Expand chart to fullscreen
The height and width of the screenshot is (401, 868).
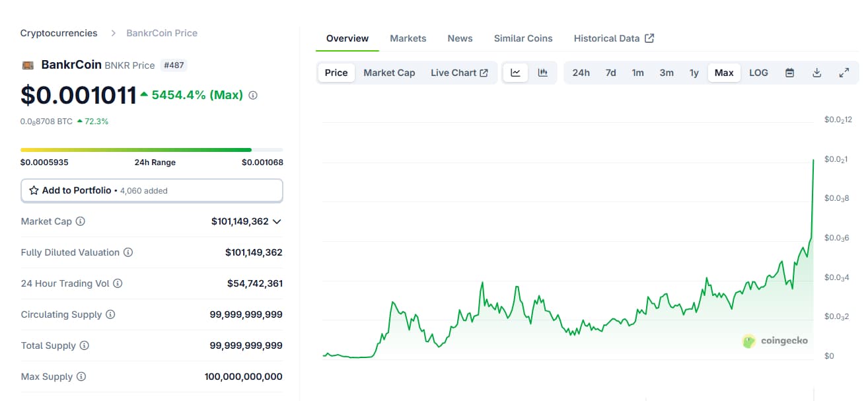point(844,73)
